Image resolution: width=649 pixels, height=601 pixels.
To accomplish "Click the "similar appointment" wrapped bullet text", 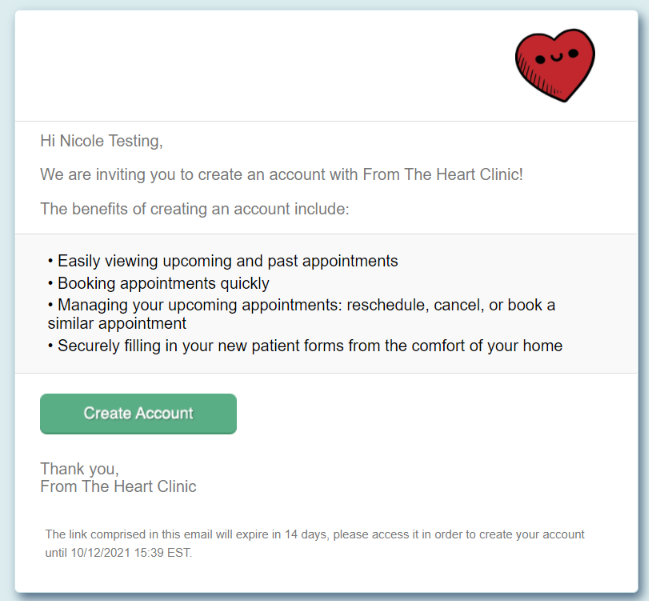I will tap(117, 324).
